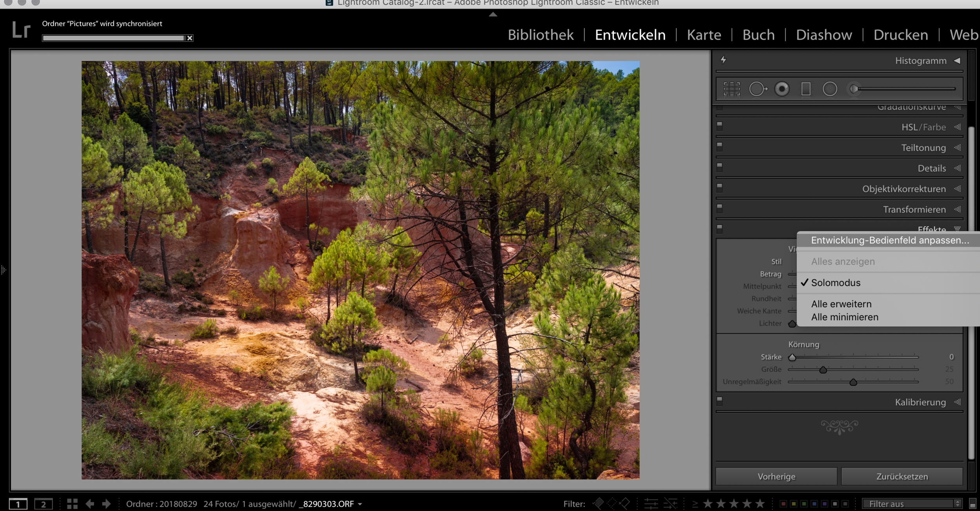Filter by unflagged photos

coord(612,503)
